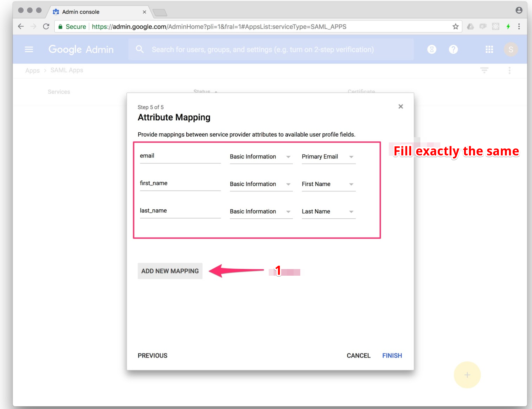Click the CANCEL button

click(359, 355)
